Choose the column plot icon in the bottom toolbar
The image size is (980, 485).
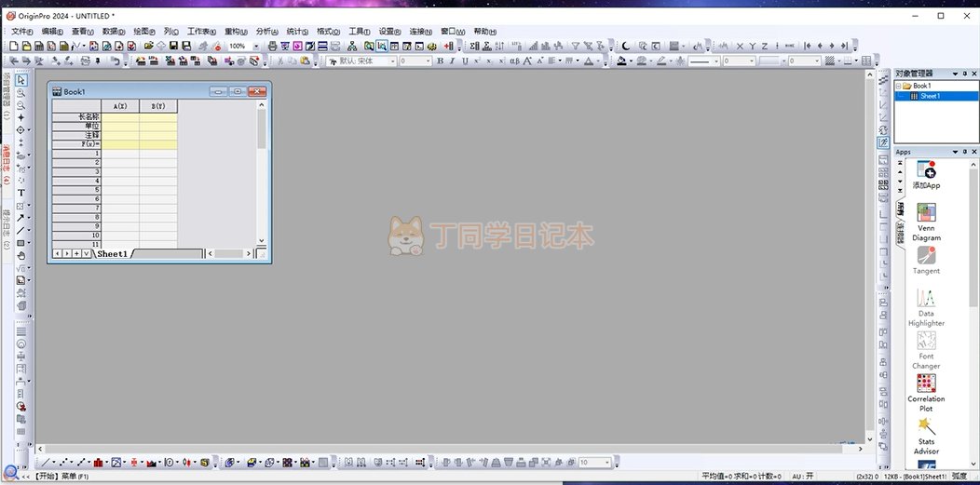click(98, 463)
